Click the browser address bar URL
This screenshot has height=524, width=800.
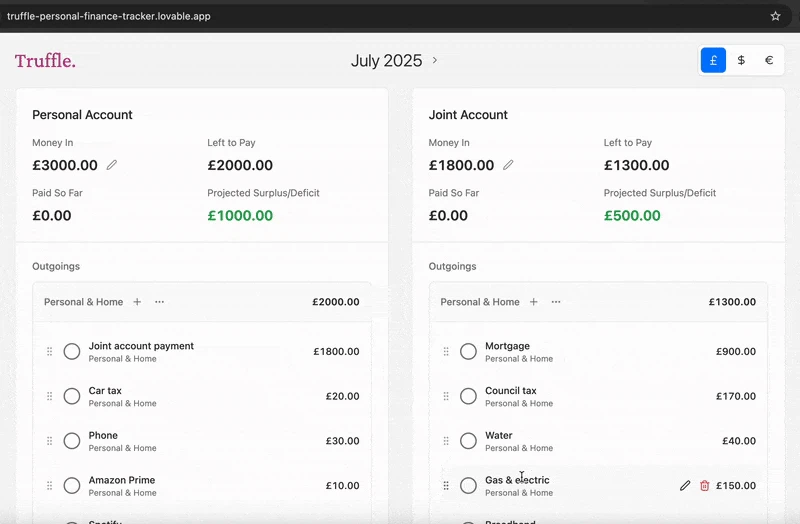tap(110, 16)
